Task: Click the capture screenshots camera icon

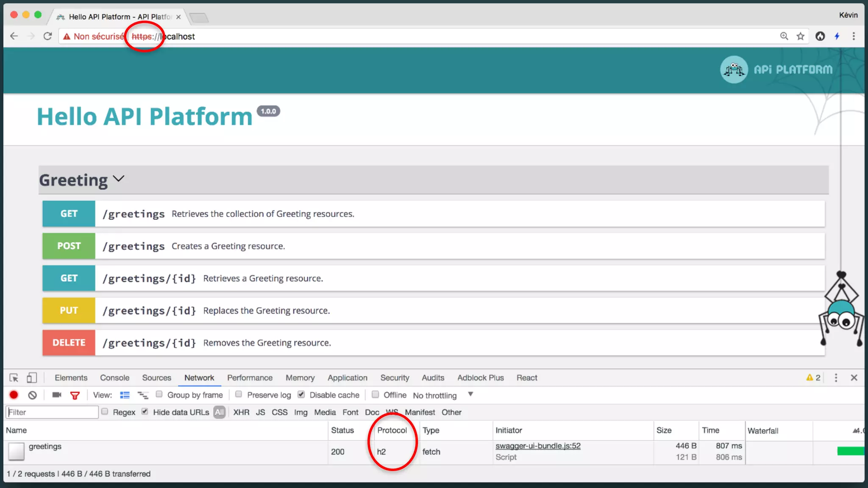Action: click(x=56, y=395)
